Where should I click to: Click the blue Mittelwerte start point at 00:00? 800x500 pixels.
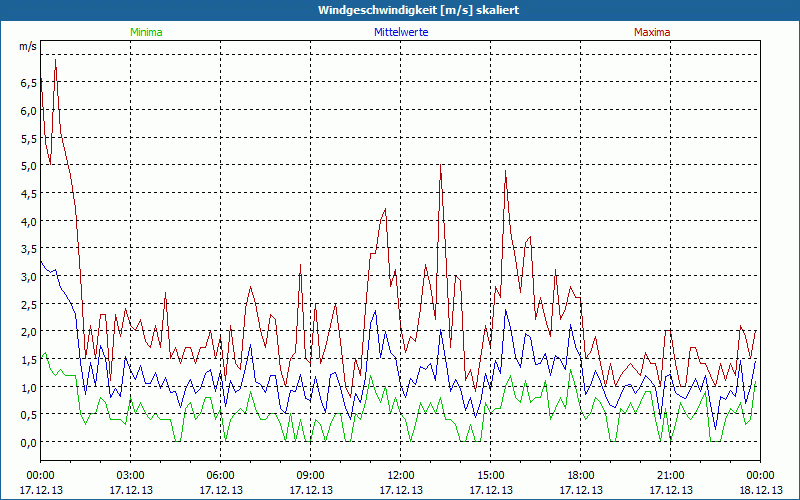41,261
